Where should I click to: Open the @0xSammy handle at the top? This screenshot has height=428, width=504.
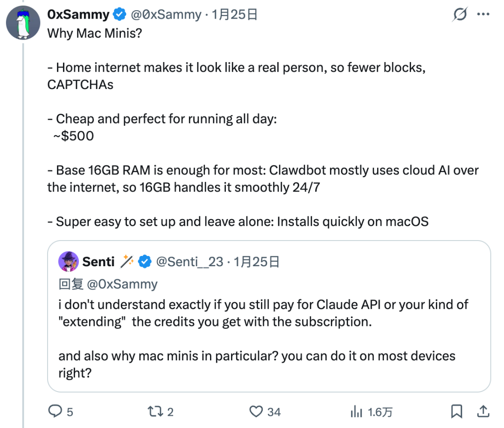point(166,15)
